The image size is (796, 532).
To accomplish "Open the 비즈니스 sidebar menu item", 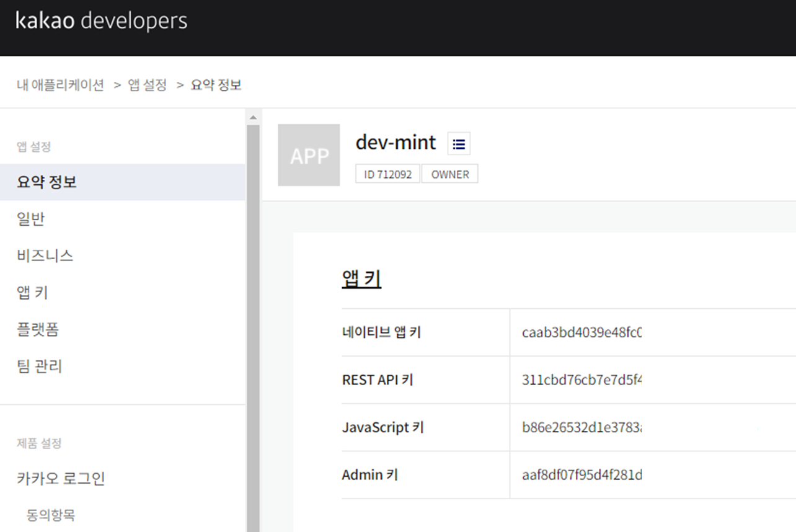I will point(123,255).
